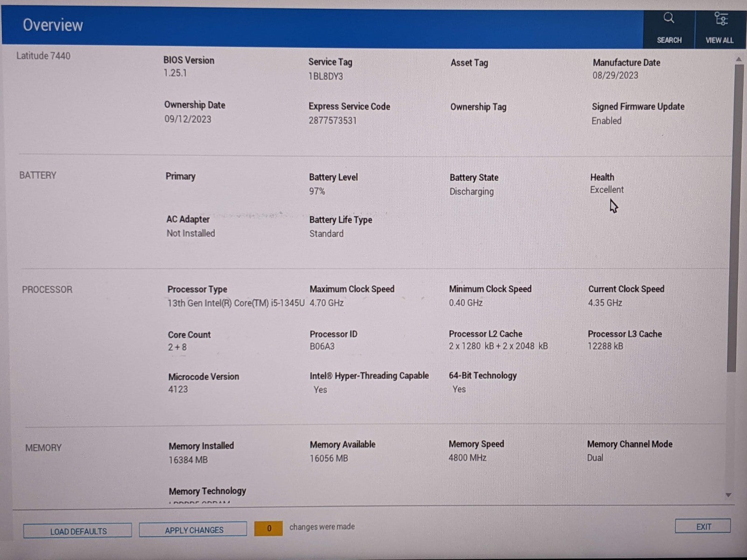Image resolution: width=747 pixels, height=560 pixels.
Task: Click the Latitude 7440 model label
Action: pos(43,56)
